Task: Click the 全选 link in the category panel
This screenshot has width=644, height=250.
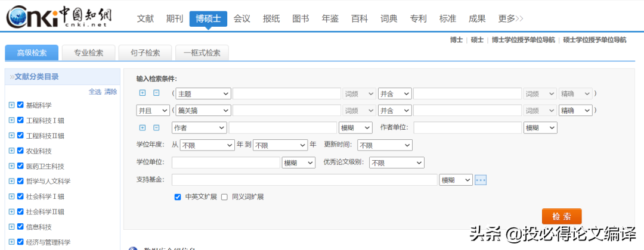Action: pos(95,92)
